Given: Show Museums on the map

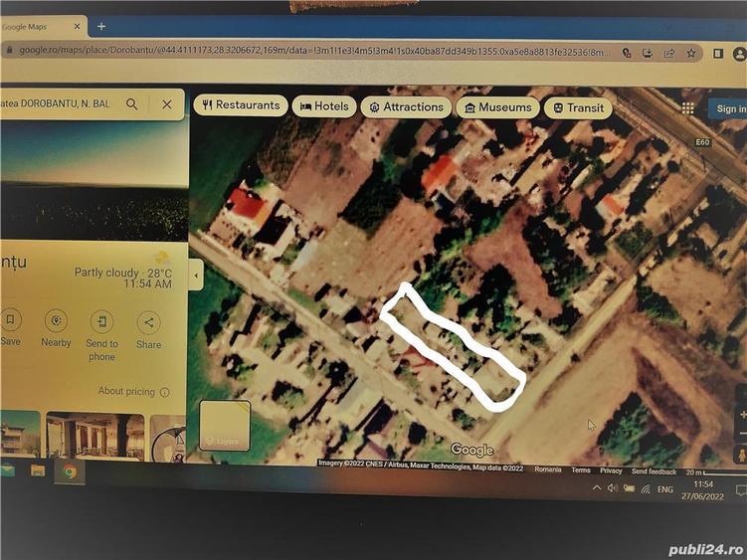Looking at the screenshot, I should click(x=497, y=107).
